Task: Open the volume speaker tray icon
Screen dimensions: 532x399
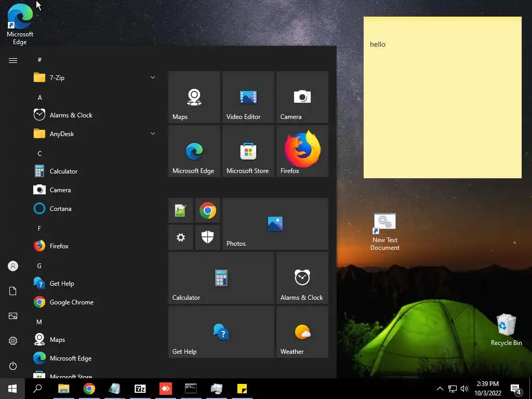Action: point(464,389)
